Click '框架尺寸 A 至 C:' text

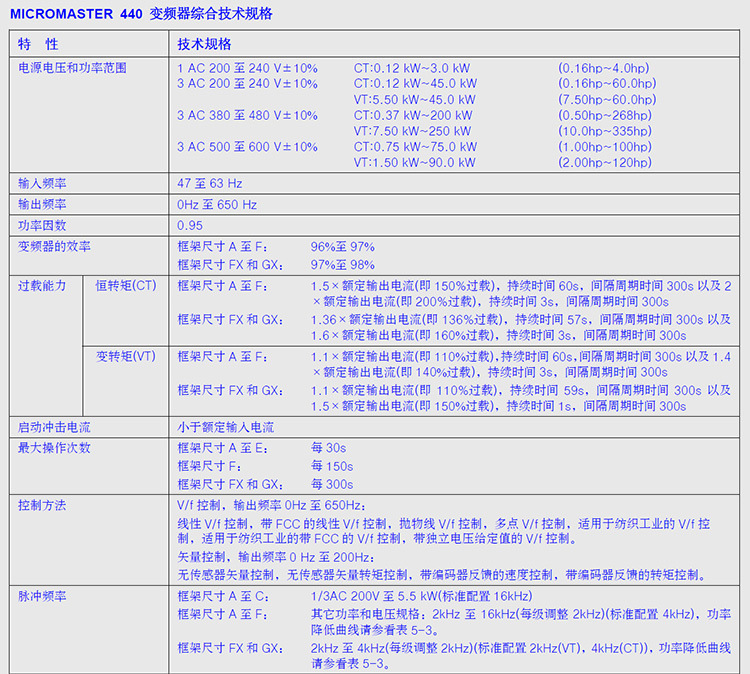click(x=223, y=597)
